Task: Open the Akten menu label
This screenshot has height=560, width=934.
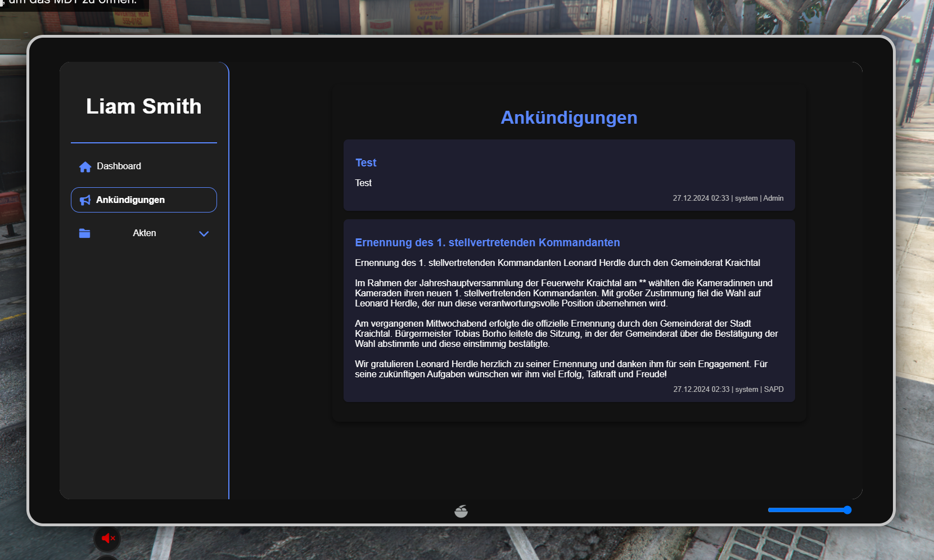Action: (145, 233)
